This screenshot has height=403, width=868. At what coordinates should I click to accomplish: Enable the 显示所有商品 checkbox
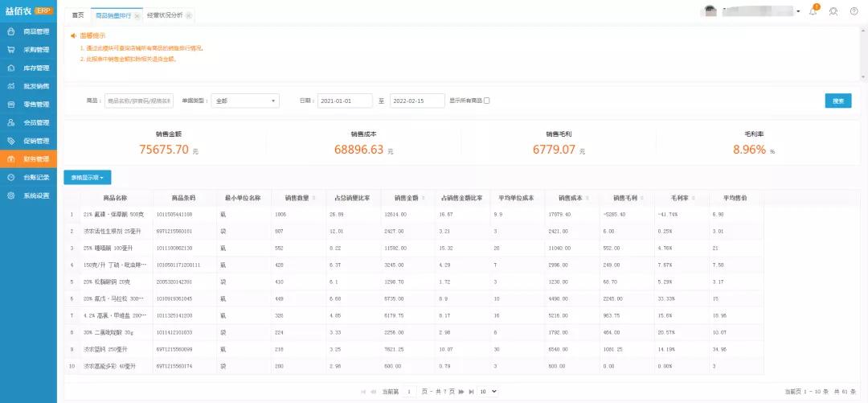click(486, 101)
